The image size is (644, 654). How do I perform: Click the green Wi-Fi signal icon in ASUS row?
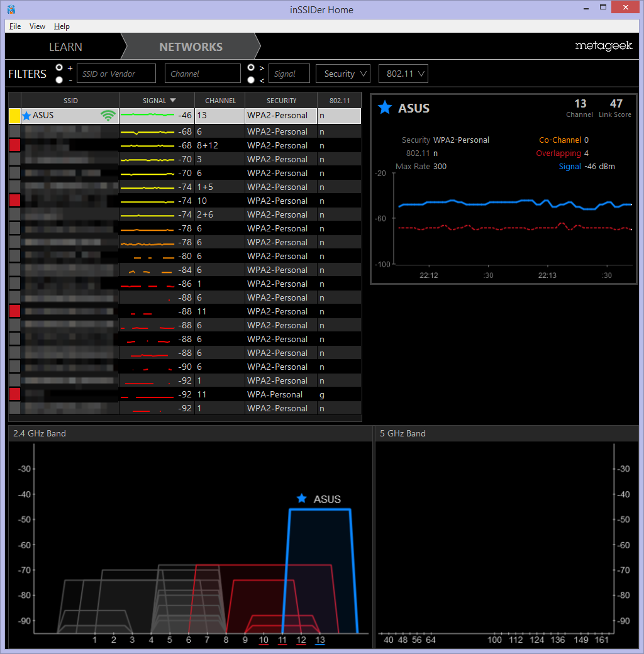[x=108, y=116]
